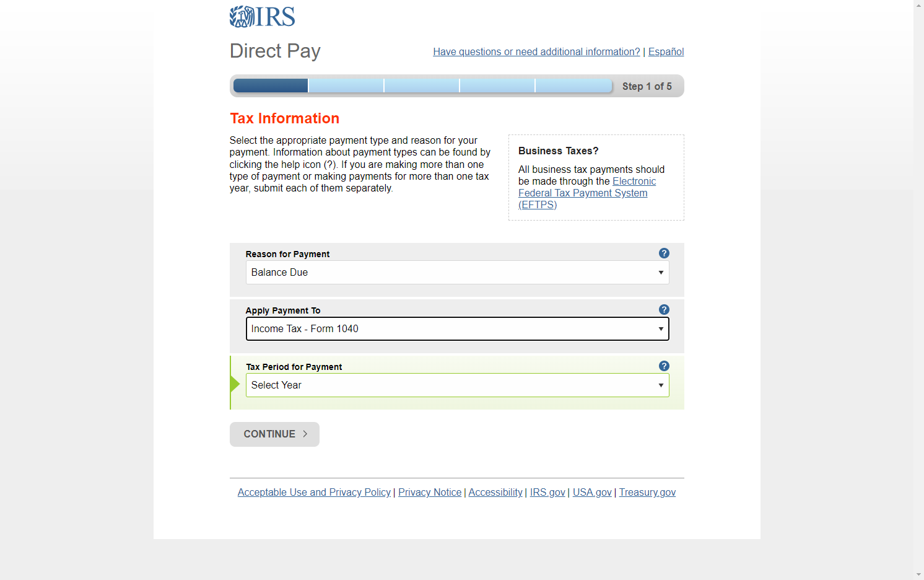Open the Privacy Notice link
This screenshot has width=924, height=580.
430,493
